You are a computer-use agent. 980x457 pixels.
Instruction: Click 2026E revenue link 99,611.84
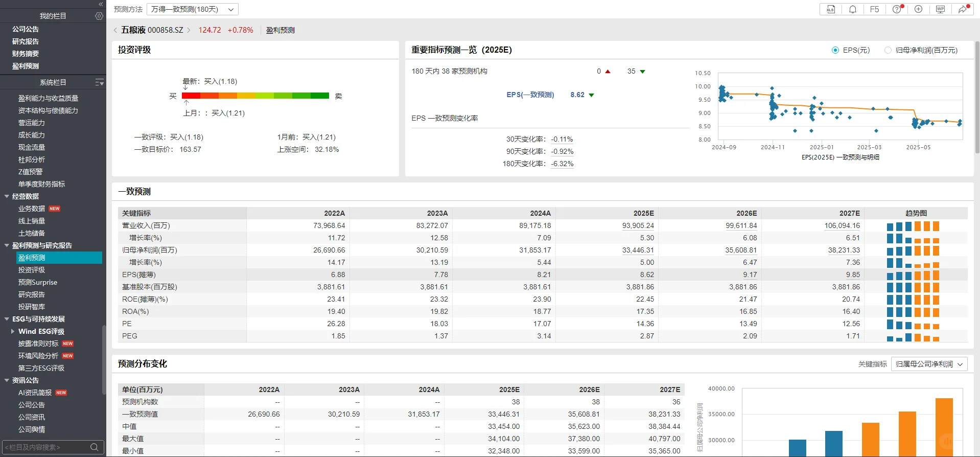(741, 225)
